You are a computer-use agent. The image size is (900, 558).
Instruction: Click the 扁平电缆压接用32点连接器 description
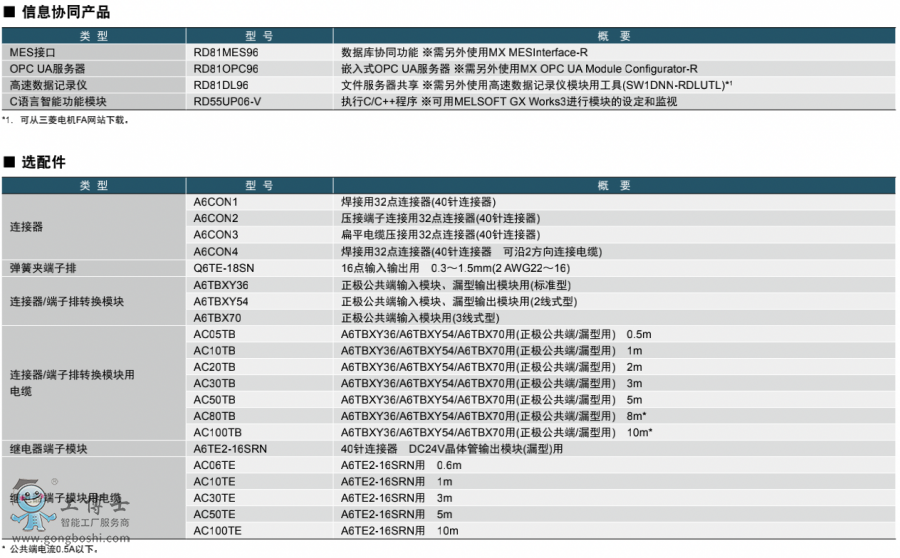(440, 235)
